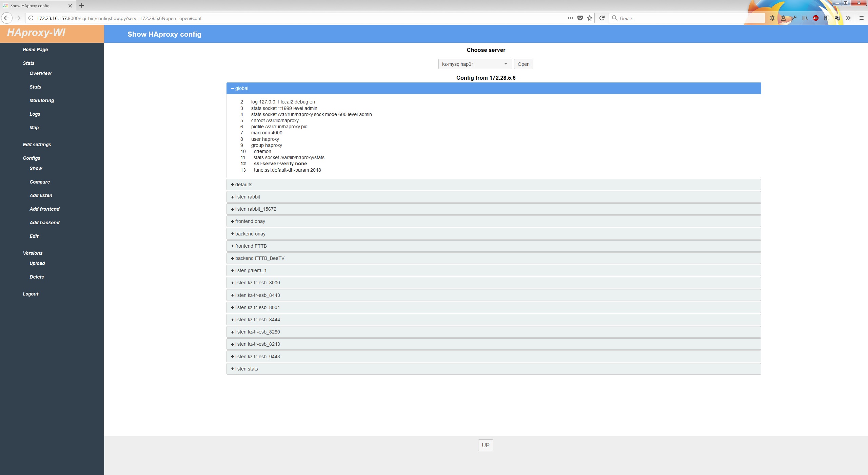Open Edit settings in sidebar

[37, 145]
